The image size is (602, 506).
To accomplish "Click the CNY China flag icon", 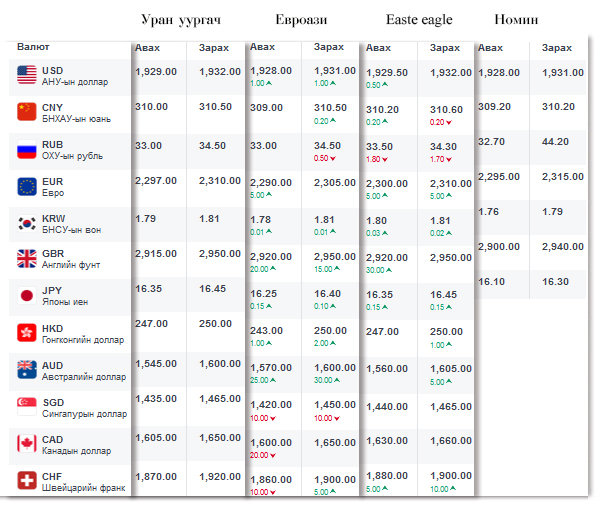I will (27, 111).
